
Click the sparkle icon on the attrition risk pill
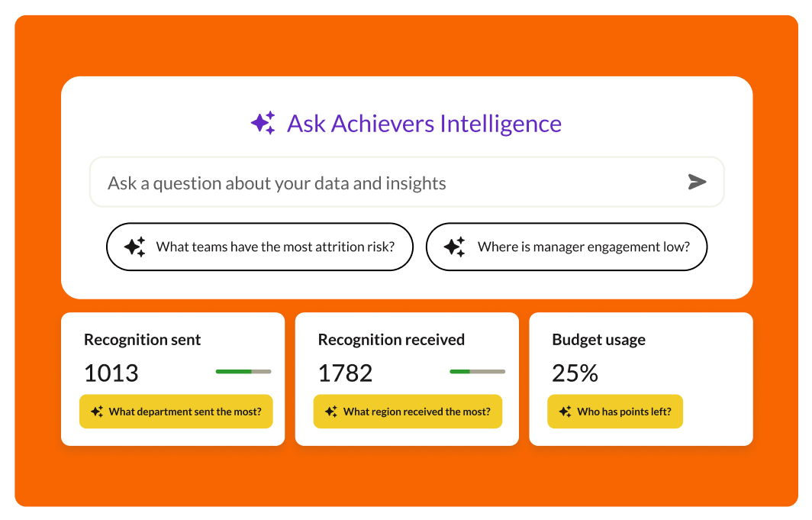134,246
